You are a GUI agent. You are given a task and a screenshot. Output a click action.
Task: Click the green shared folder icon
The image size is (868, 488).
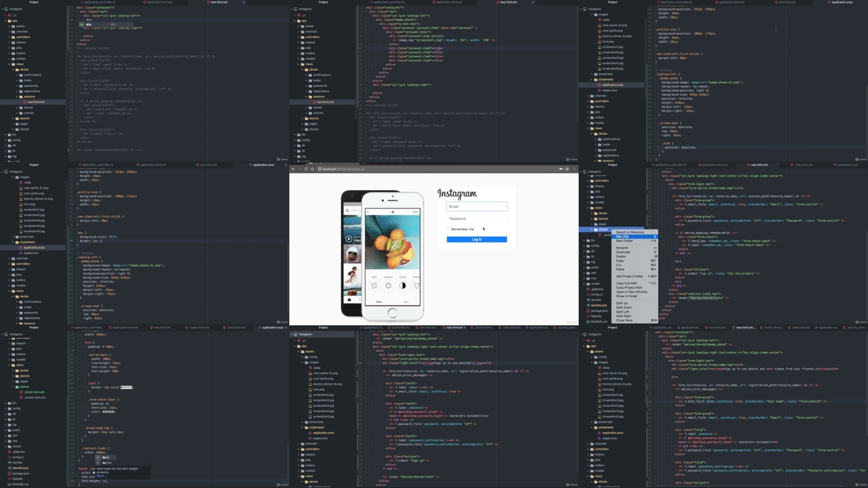coord(17,387)
